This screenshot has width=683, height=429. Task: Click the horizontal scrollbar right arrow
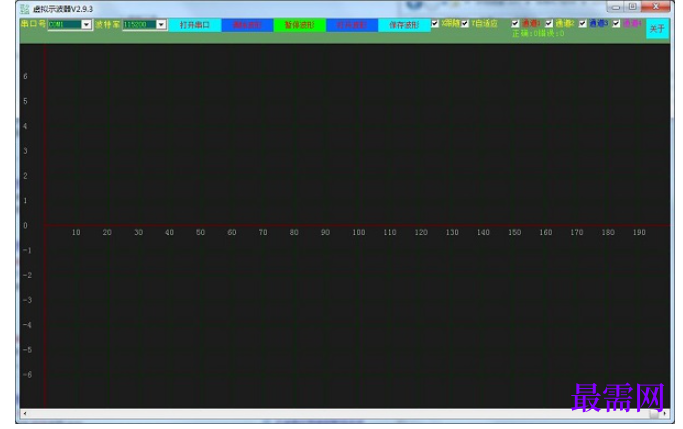665,413
